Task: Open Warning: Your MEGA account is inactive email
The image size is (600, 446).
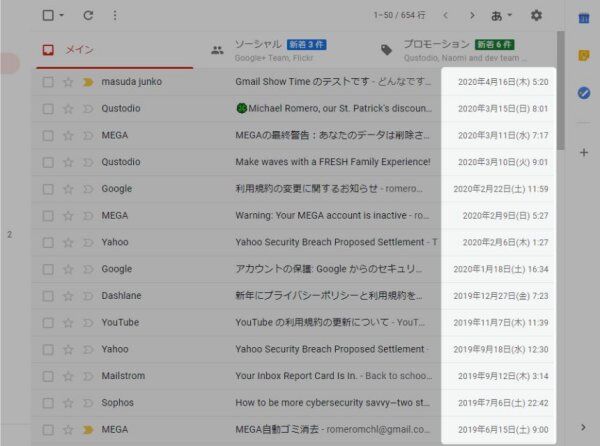Action: tap(332, 215)
